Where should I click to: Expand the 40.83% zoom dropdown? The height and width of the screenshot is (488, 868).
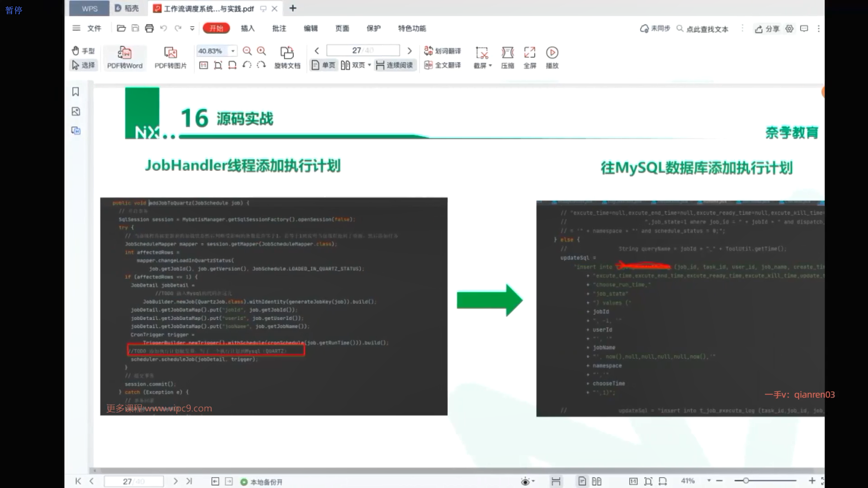[x=233, y=51]
